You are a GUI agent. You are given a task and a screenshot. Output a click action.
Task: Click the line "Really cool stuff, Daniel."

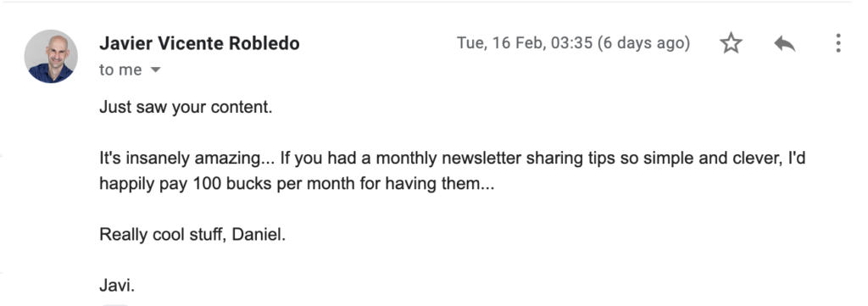point(192,235)
